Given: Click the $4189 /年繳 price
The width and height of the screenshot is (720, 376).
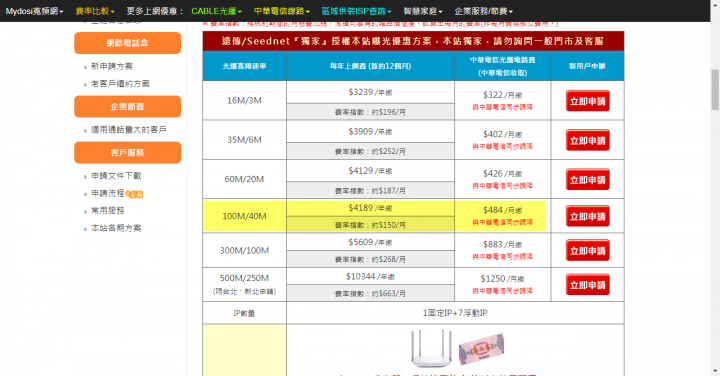Looking at the screenshot, I should click(370, 208).
